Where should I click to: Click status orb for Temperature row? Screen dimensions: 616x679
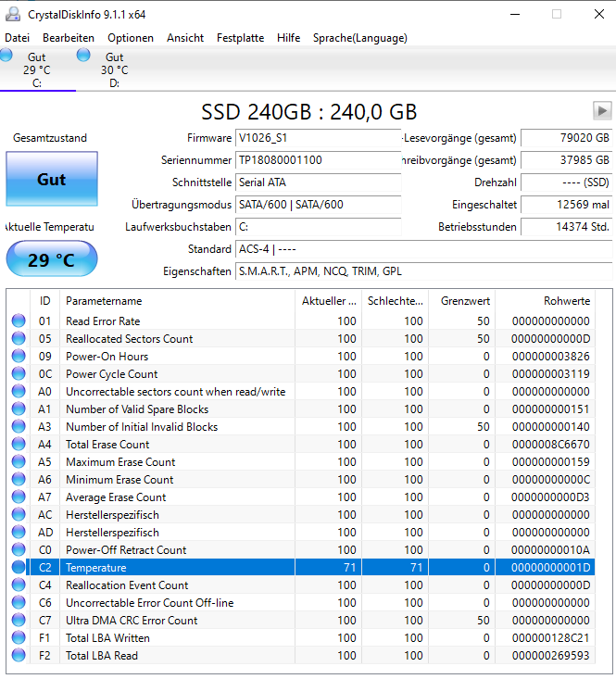click(19, 567)
